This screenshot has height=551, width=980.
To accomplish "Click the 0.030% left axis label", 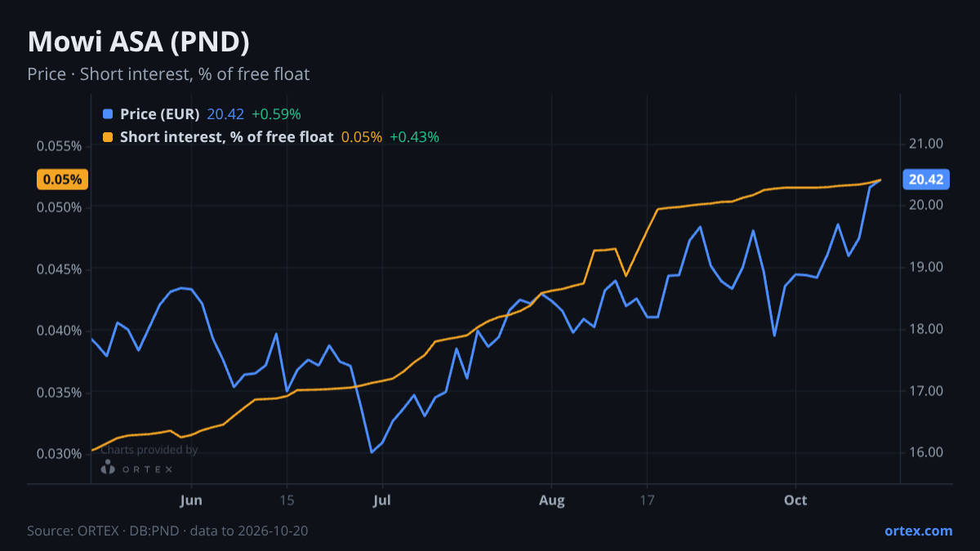I will click(x=60, y=454).
